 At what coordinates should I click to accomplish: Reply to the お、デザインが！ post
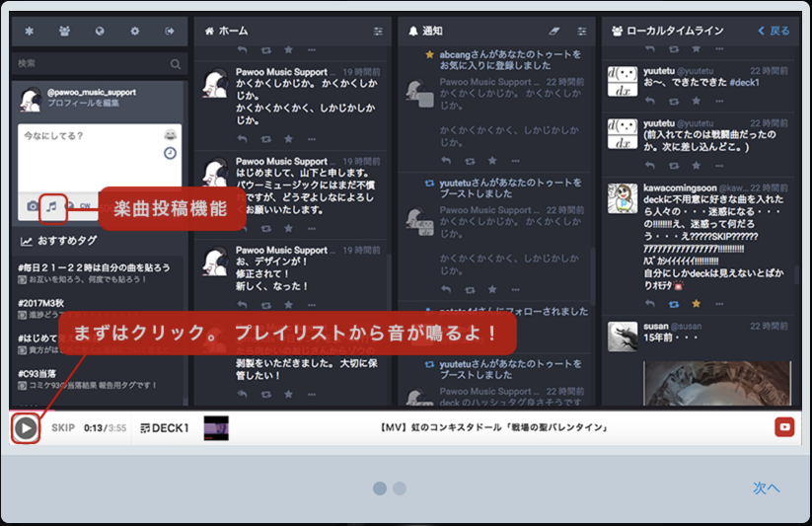pos(242,305)
